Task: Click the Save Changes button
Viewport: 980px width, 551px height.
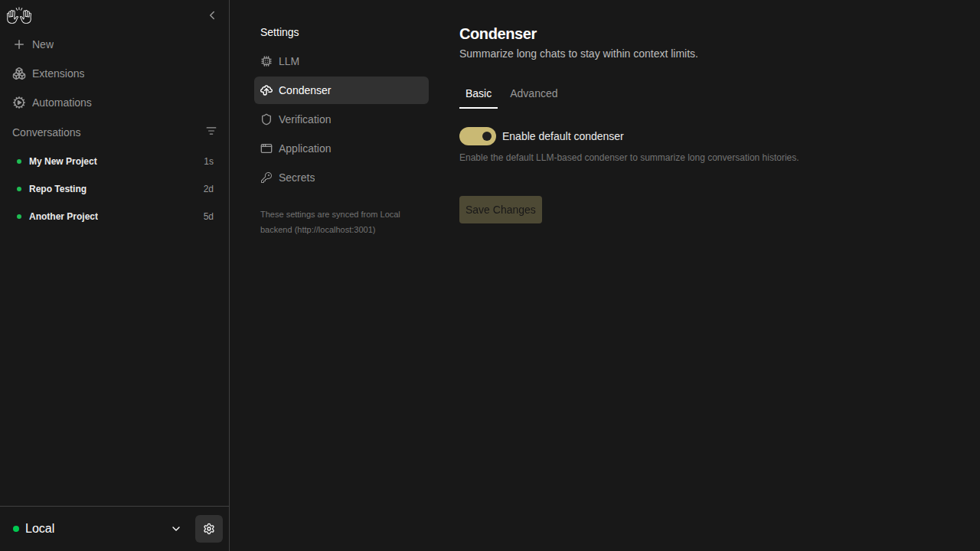Action: (501, 210)
